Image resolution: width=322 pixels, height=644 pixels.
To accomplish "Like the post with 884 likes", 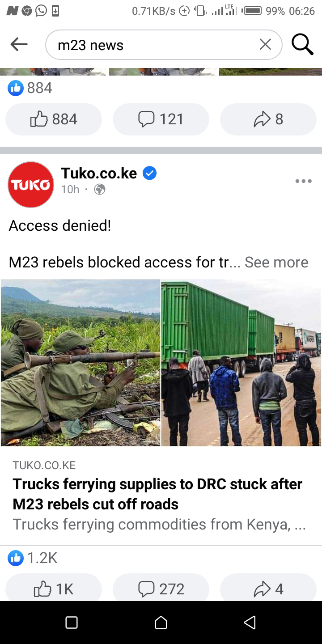I will [x=54, y=119].
